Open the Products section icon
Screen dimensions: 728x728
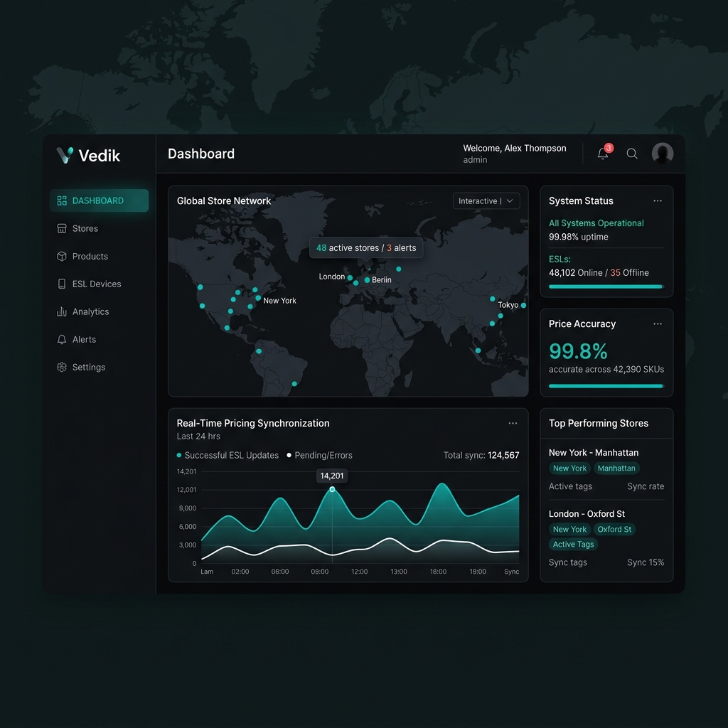point(60,256)
